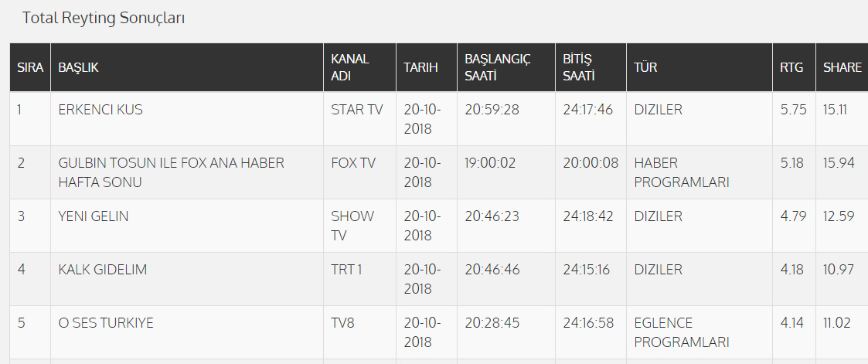This screenshot has width=868, height=364.
Task: Click the STAR TV channel cell
Action: [x=356, y=110]
